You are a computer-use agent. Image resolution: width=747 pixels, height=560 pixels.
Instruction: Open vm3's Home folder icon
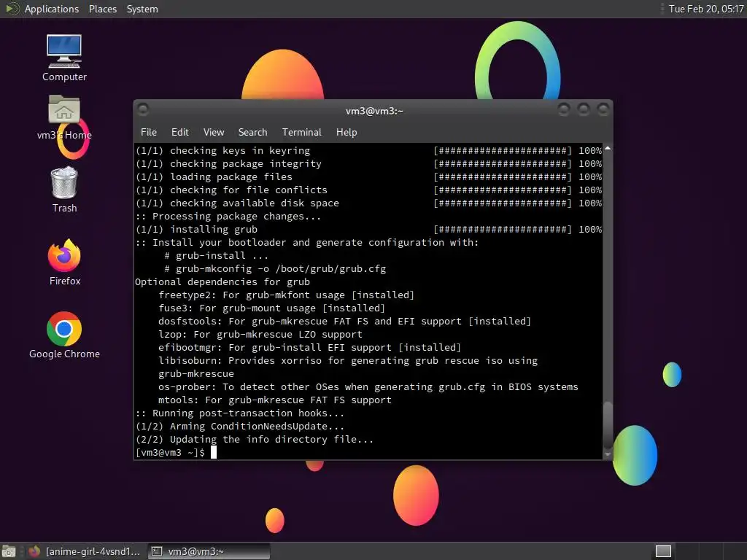[x=64, y=117]
